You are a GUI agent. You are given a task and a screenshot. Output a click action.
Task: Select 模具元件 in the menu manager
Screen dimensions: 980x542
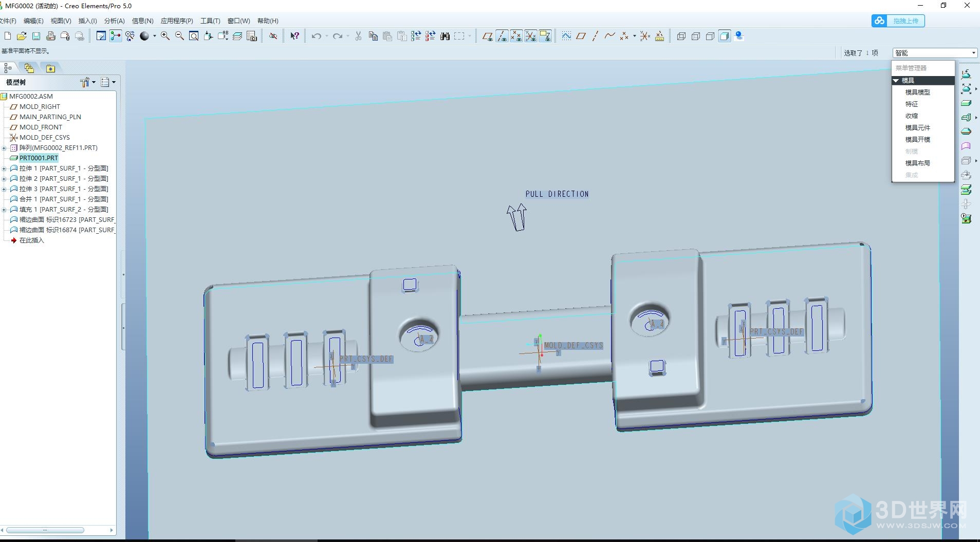[917, 128]
